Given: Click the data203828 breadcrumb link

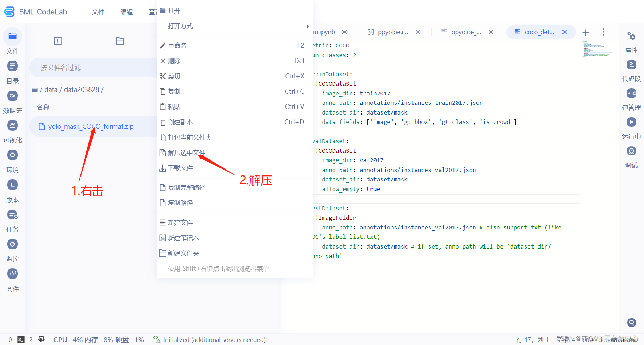Looking at the screenshot, I should click(82, 90).
